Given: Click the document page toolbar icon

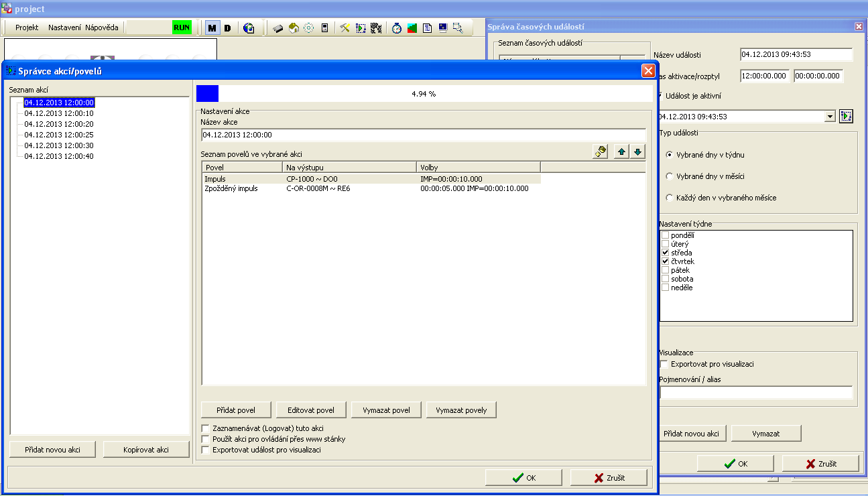Looking at the screenshot, I should (427, 28).
